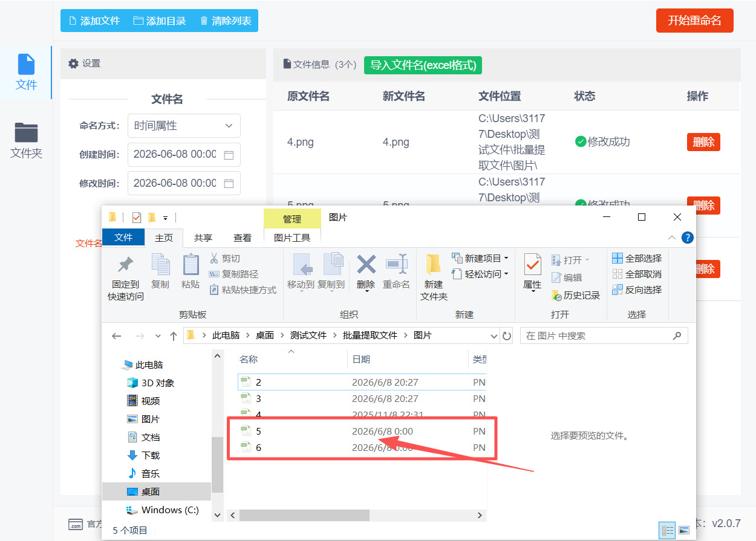756x541 pixels.
Task: Click 全部选择 in the select group
Action: 637,258
